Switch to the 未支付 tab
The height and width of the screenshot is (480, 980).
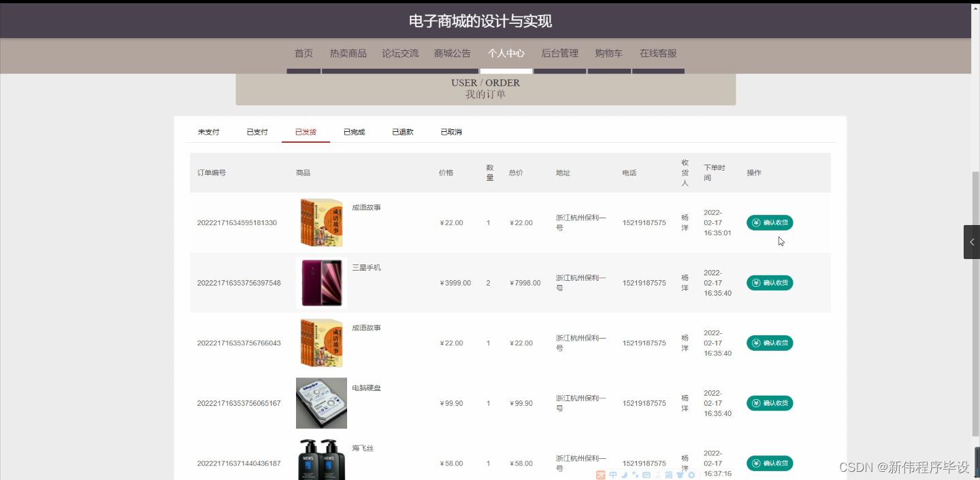(x=209, y=132)
